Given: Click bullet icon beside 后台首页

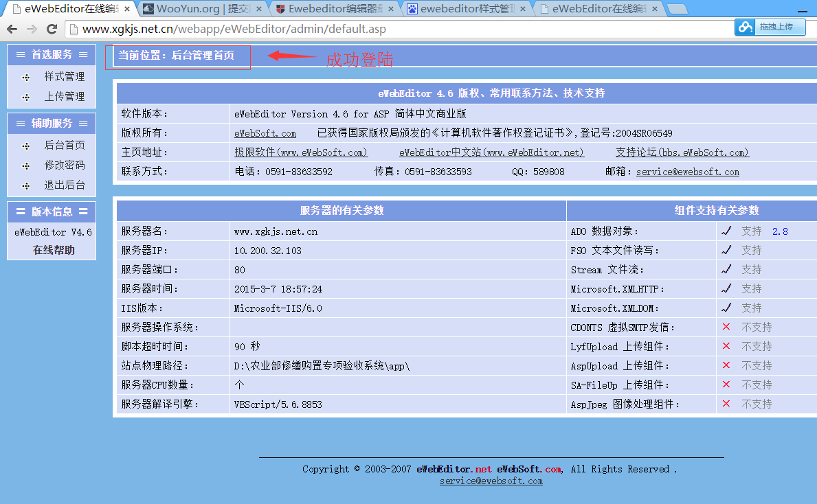Looking at the screenshot, I should pos(26,146).
